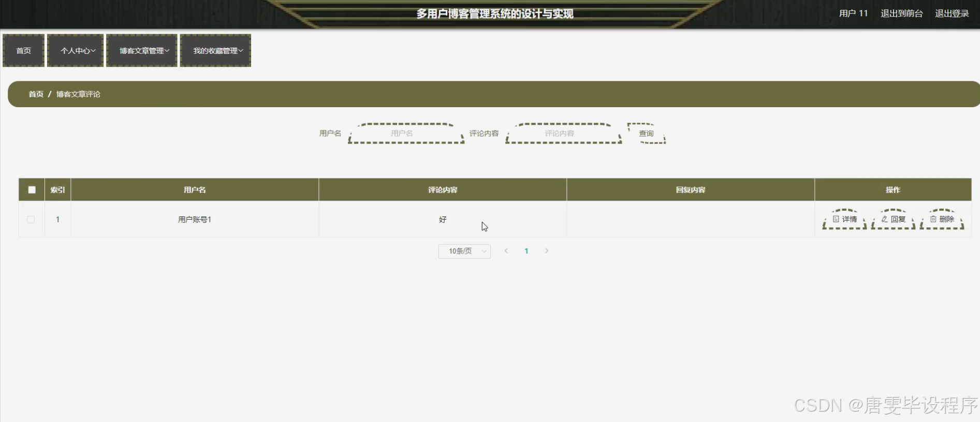Click the page title 多用户博客管理系统的设计与实现
980x422 pixels.
coord(495,13)
